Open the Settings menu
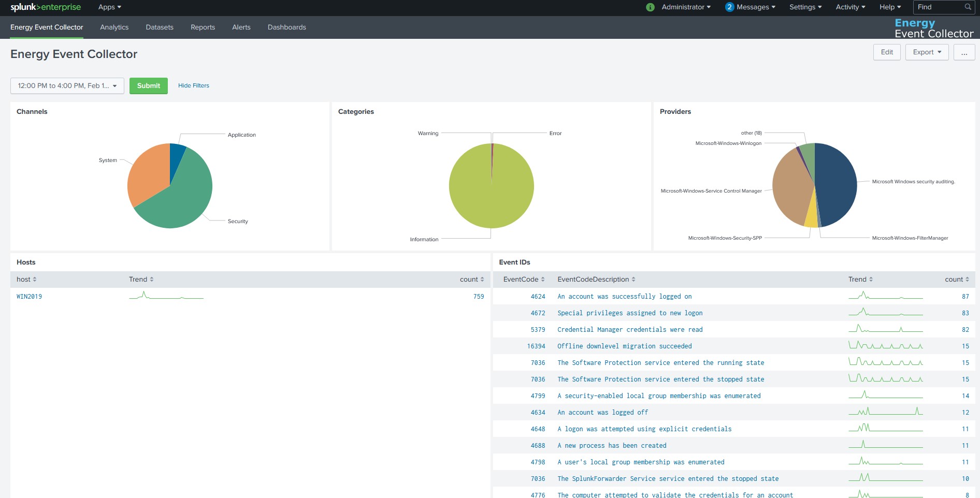 coord(805,7)
